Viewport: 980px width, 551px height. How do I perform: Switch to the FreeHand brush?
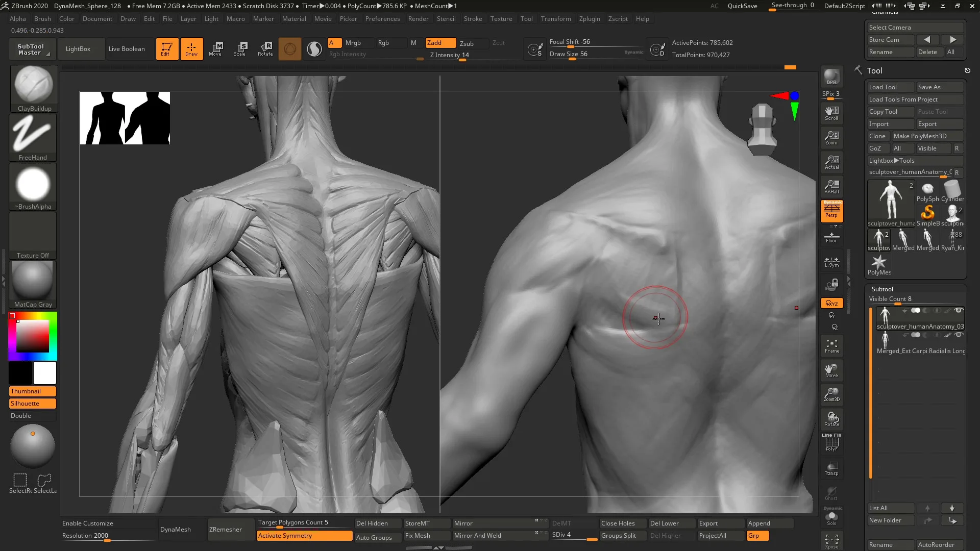pos(33,135)
